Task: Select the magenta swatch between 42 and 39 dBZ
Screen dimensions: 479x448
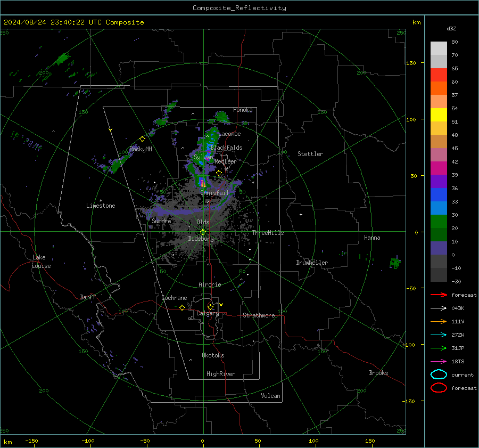Action: point(439,168)
